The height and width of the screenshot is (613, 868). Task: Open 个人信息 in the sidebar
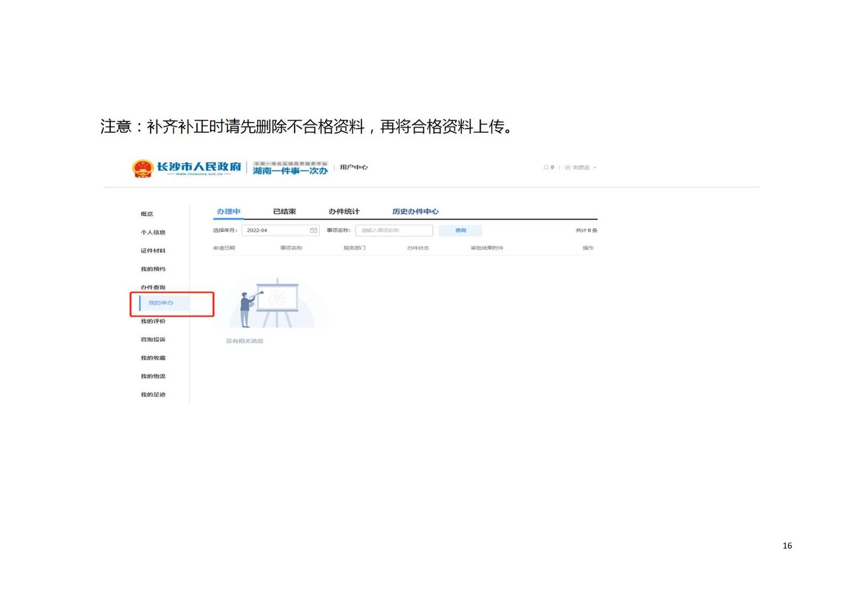click(153, 232)
